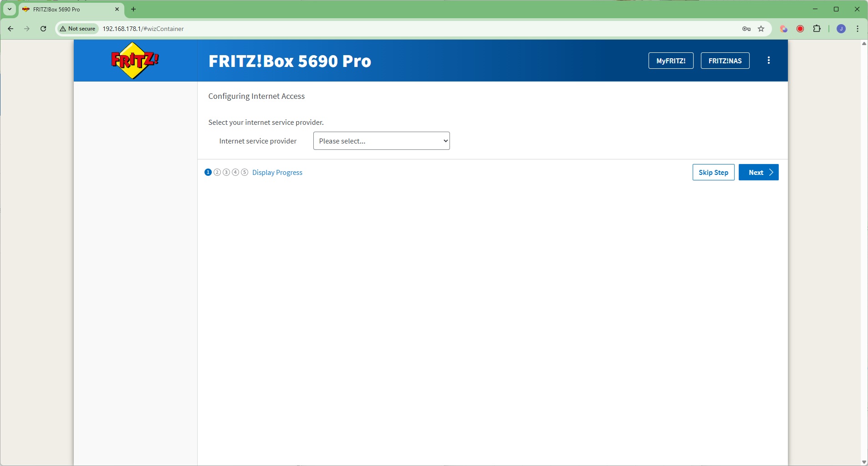The height and width of the screenshot is (466, 868).
Task: Click wizard step 5 indicator
Action: tap(245, 172)
